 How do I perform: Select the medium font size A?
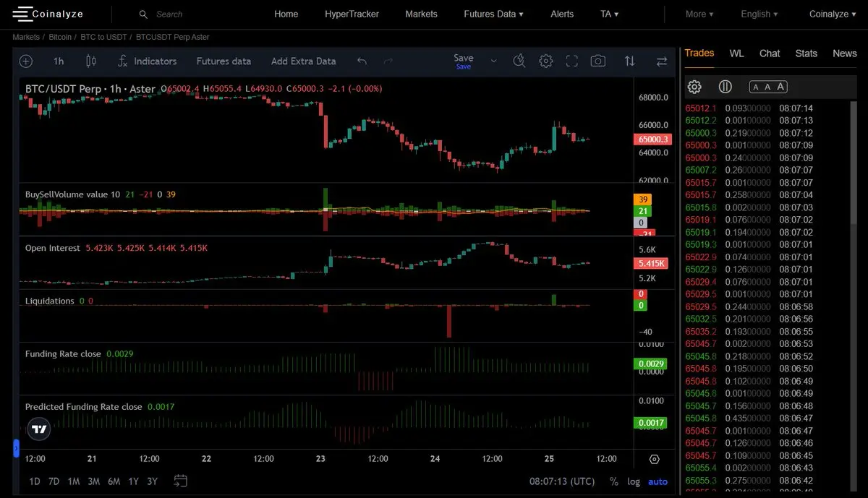[x=767, y=87]
